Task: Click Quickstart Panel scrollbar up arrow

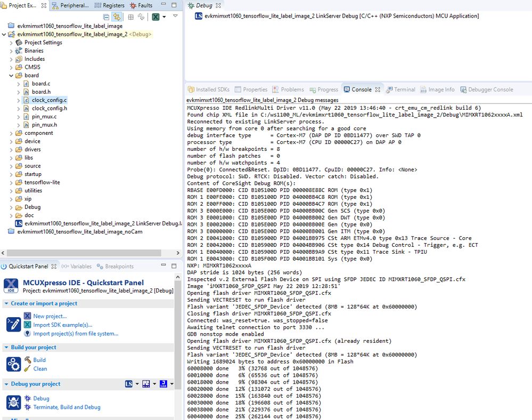Action: click(177, 277)
